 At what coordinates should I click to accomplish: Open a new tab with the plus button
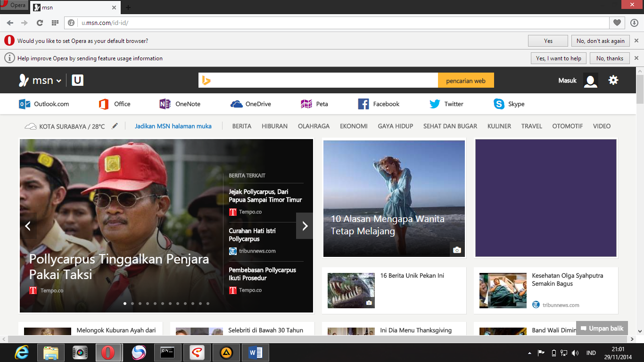coord(128,8)
